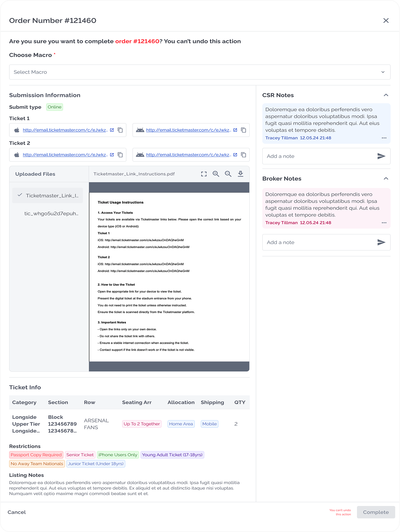The width and height of the screenshot is (400, 532).
Task: Copy Ticket 1 iOS link
Action: [120, 130]
